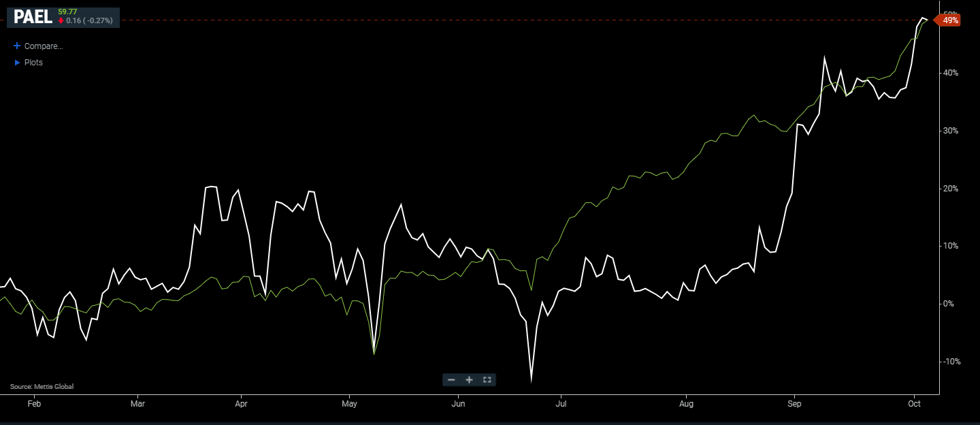980x425 pixels.
Task: Zoom in the chart with plus button
Action: coord(469,379)
